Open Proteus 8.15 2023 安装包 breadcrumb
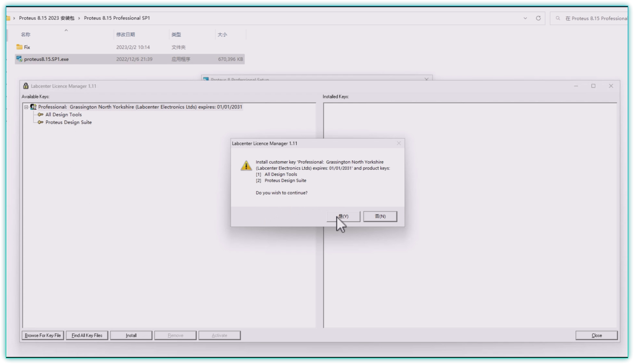Screen dimensions: 634x364 [46, 18]
